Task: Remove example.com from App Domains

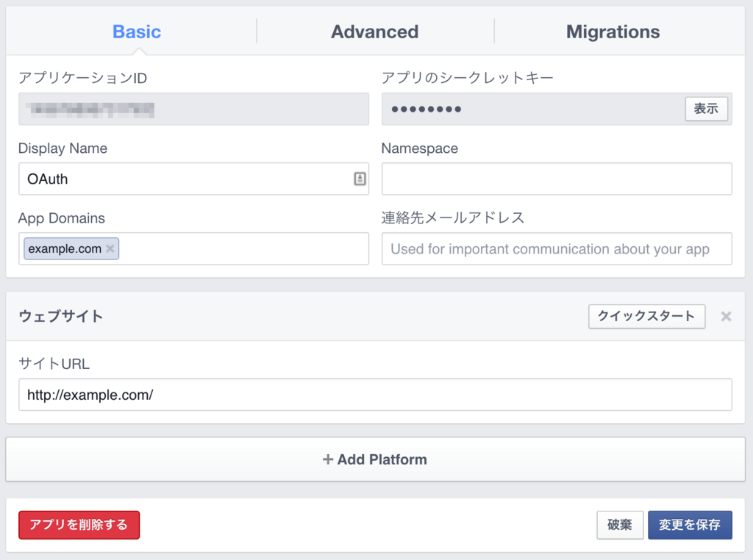Action: [110, 249]
